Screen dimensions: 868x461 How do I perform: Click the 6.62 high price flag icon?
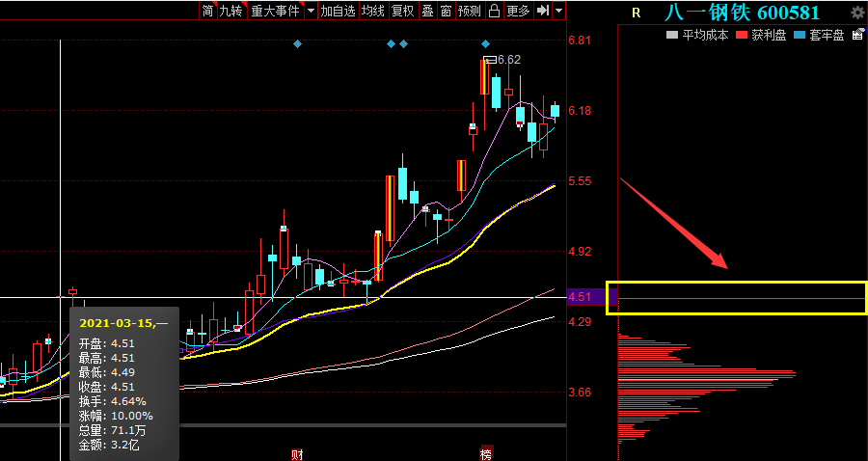[489, 60]
